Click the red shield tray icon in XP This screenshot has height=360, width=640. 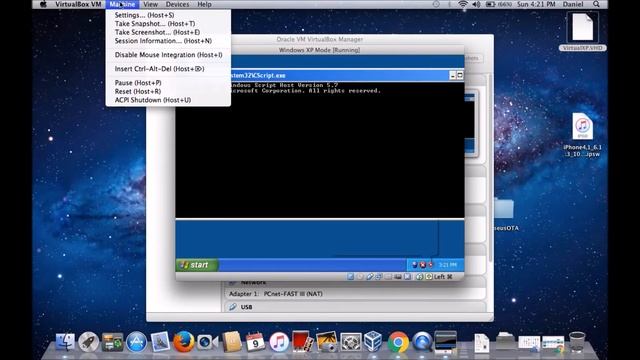tap(423, 265)
